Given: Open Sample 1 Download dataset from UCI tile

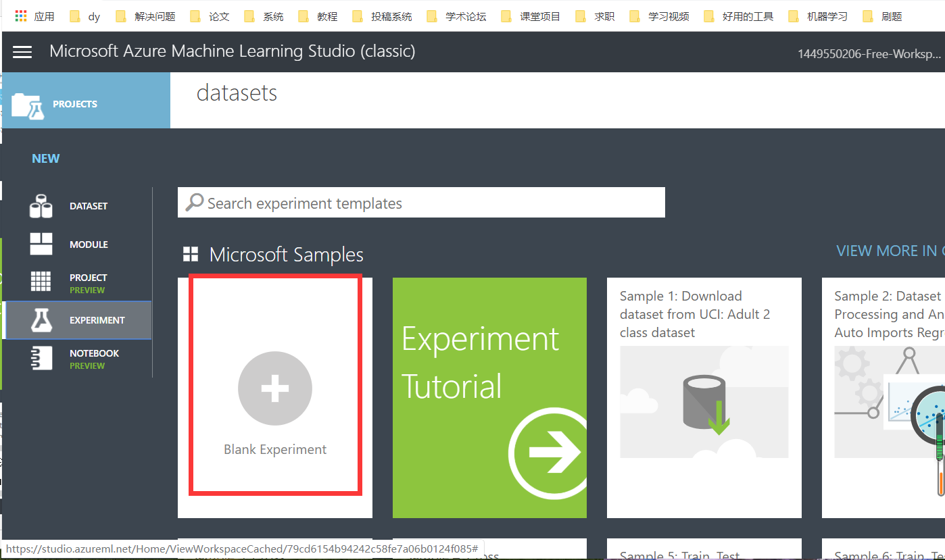Looking at the screenshot, I should [704, 397].
